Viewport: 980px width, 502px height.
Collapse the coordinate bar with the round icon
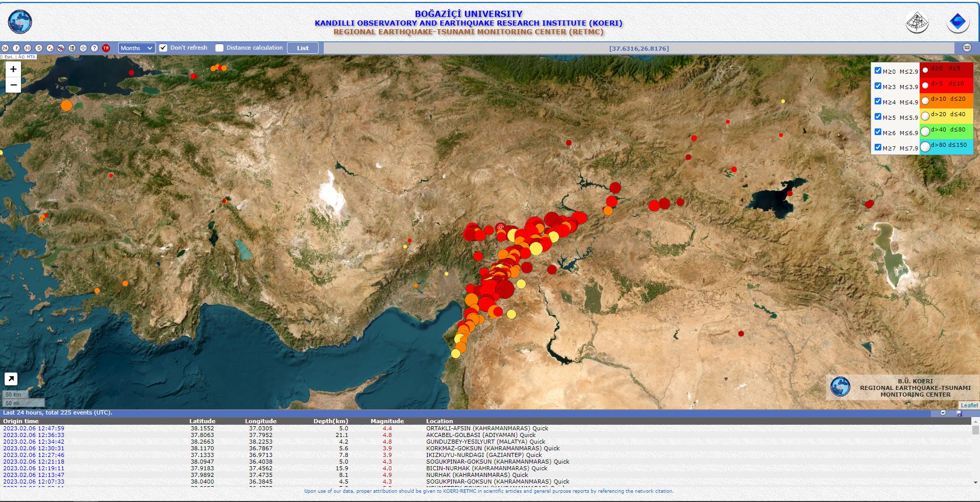967,48
